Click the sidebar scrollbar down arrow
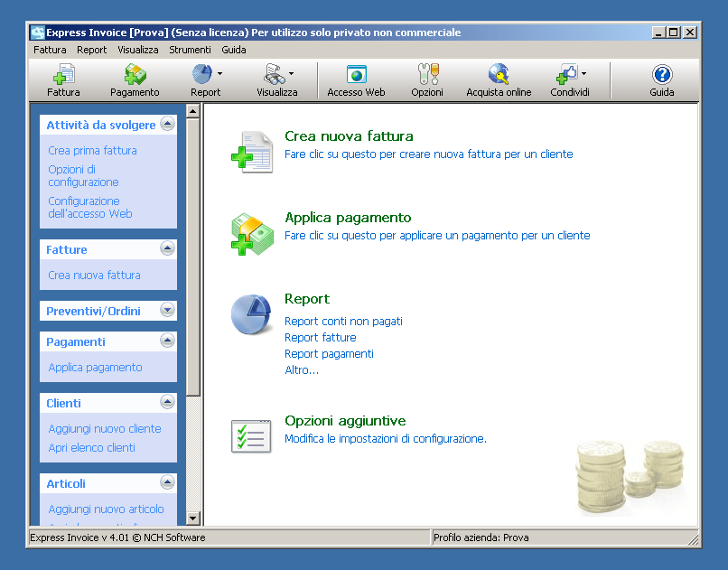 [x=191, y=517]
